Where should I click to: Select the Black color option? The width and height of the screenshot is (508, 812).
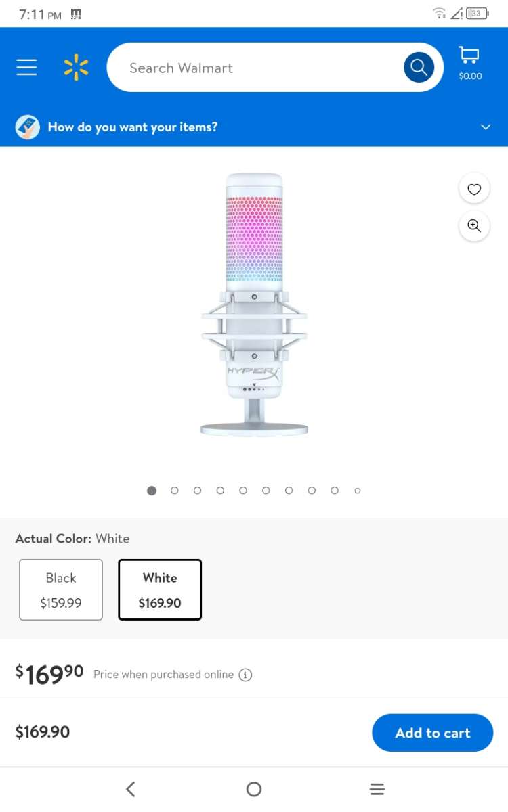coord(61,589)
